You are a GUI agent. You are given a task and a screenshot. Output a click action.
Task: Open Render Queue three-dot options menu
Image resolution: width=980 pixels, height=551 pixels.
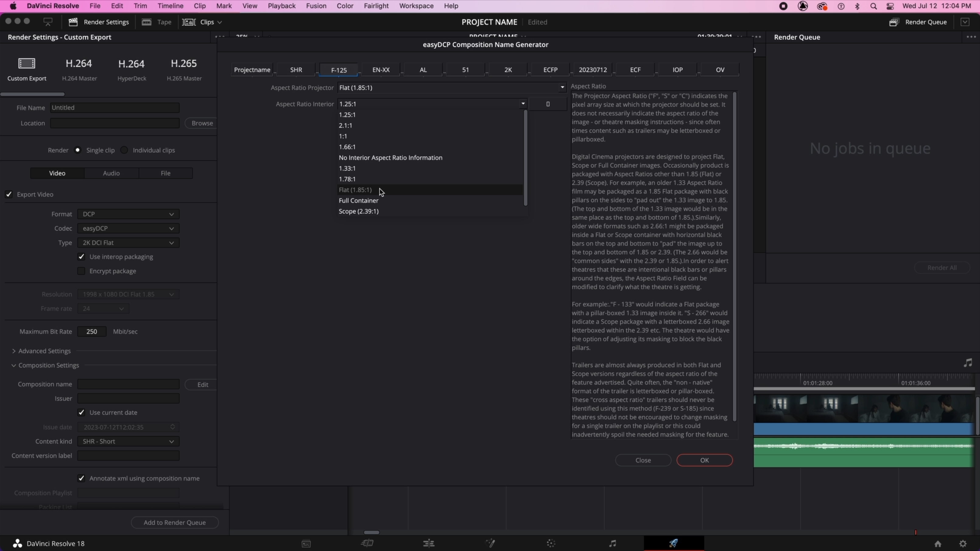[971, 37]
